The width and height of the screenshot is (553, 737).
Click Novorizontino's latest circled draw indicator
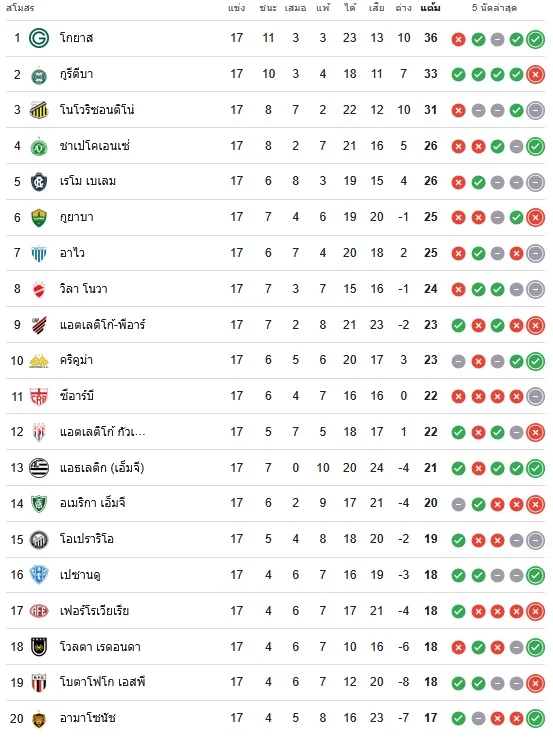click(x=535, y=110)
